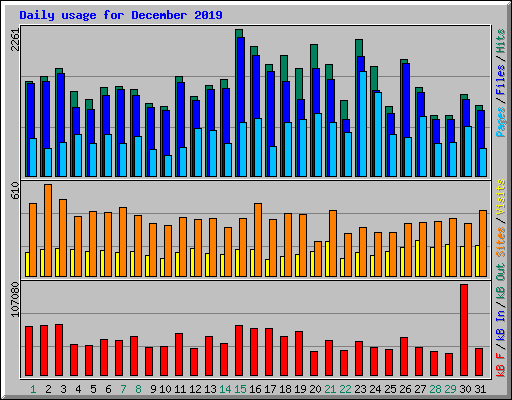Viewport: 512px width, 400px height.
Task: Select the 'Visits' legend label
Action: pyautogui.click(x=500, y=197)
